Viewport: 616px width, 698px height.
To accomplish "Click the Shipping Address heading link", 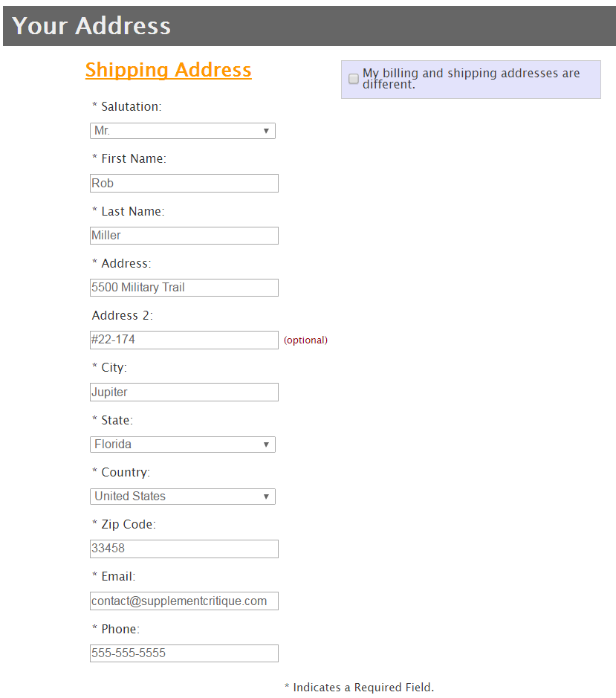I will 168,71.
